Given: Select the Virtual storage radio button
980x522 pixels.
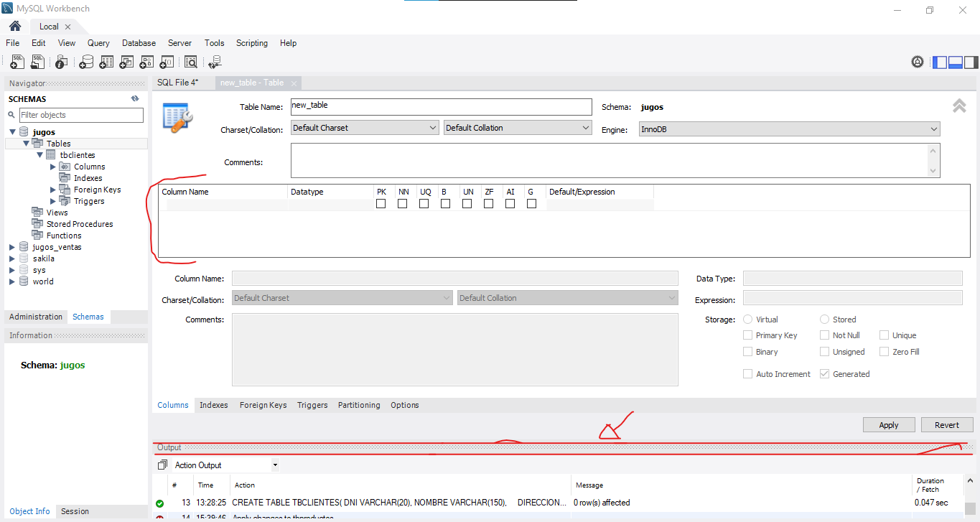Looking at the screenshot, I should pyautogui.click(x=748, y=320).
